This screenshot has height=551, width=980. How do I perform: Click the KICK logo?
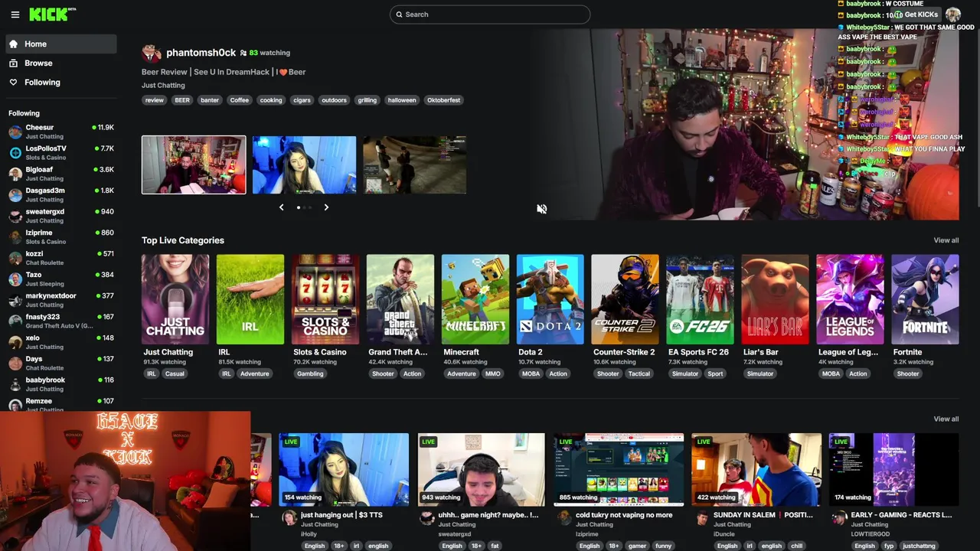coord(52,15)
